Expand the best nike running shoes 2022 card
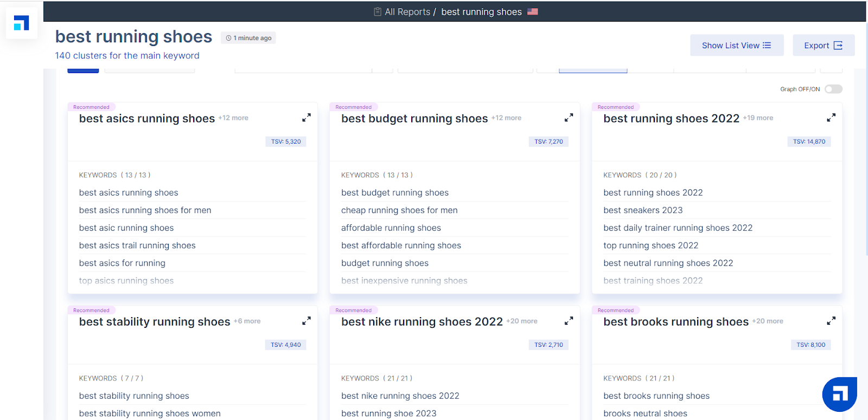Image resolution: width=868 pixels, height=420 pixels. [569, 321]
